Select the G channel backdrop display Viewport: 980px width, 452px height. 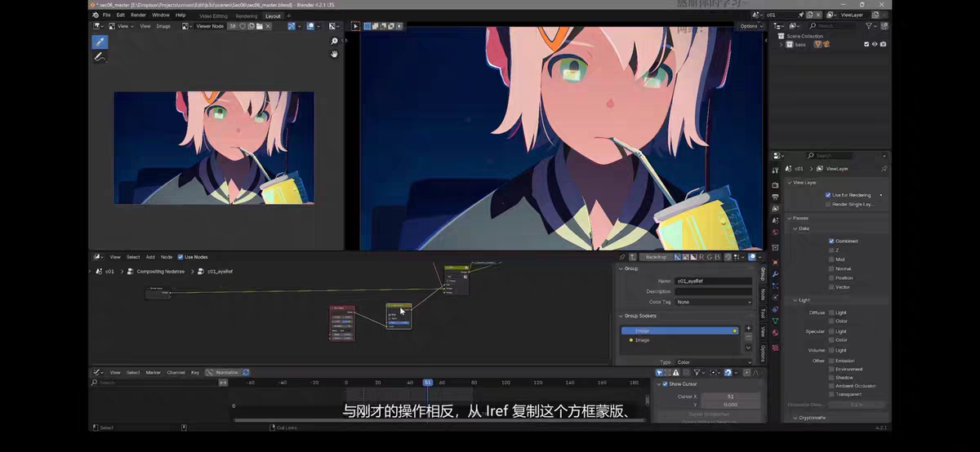pyautogui.click(x=710, y=257)
